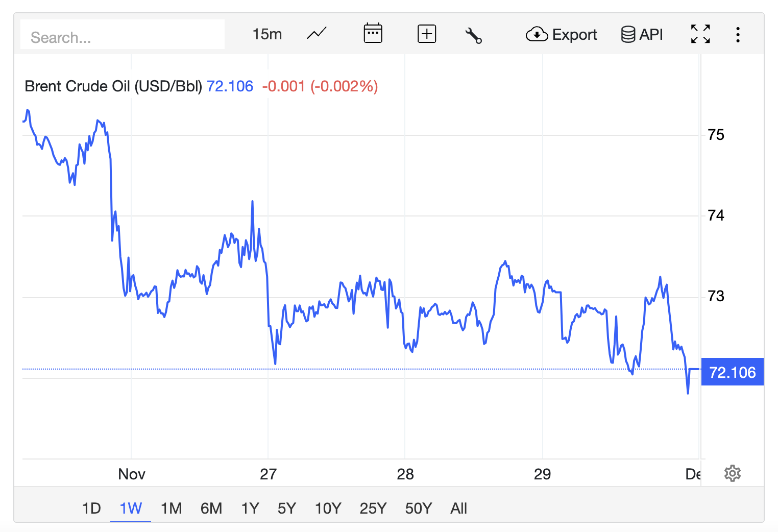Open chart tools wrench icon
Image resolution: width=778 pixels, height=532 pixels.
pos(473,35)
